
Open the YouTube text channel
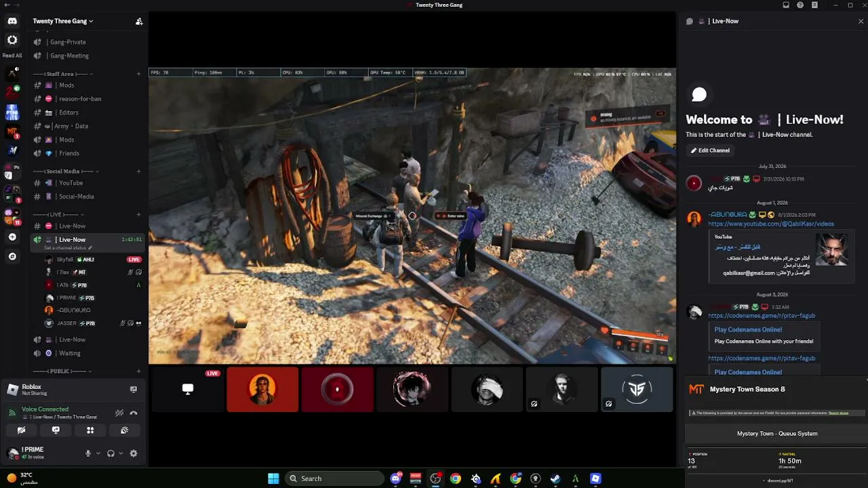click(x=88, y=183)
